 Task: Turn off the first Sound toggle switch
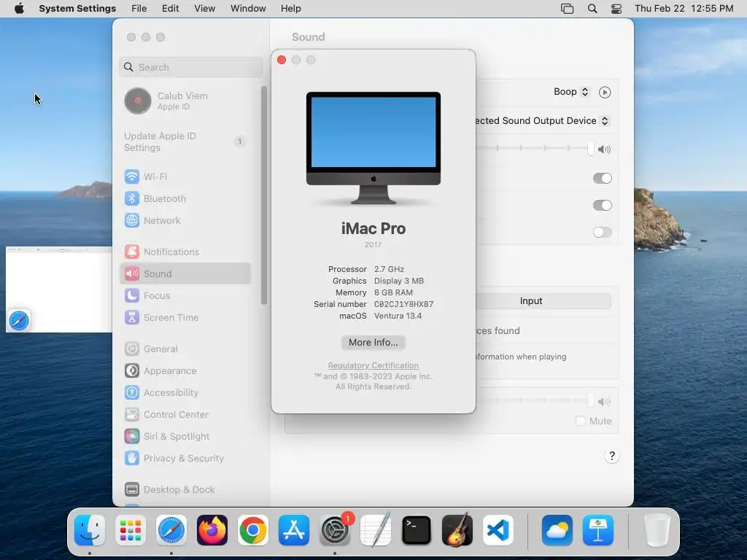tap(602, 179)
